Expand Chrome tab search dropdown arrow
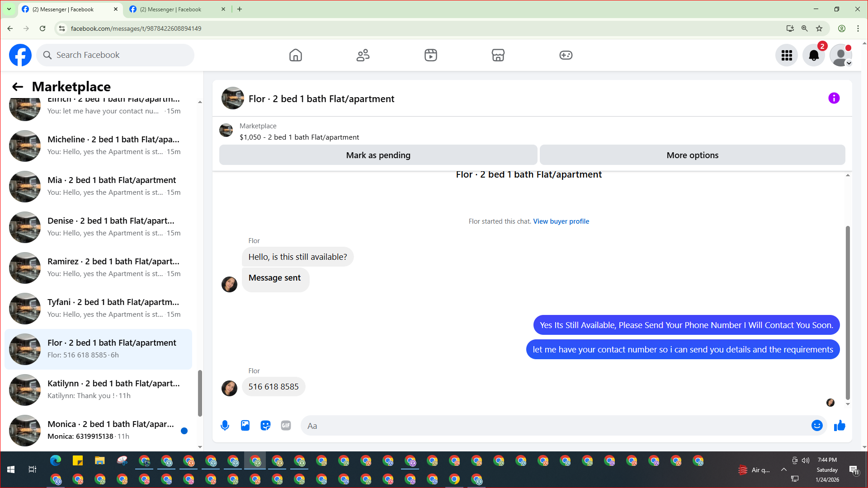This screenshot has width=868, height=488. pyautogui.click(x=9, y=9)
